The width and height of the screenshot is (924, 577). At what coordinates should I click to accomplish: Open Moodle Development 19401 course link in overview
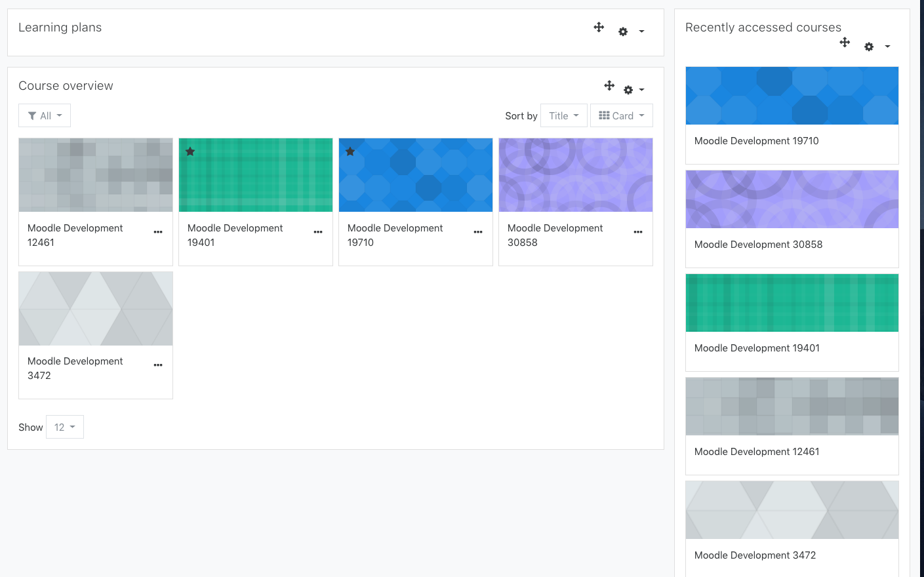coord(235,235)
